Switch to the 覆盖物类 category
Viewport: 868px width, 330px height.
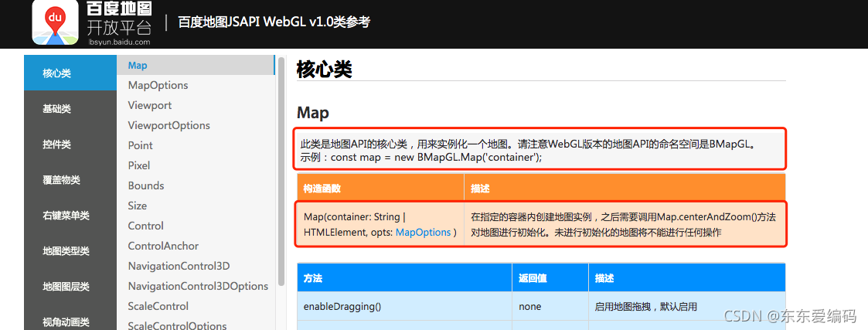point(70,180)
